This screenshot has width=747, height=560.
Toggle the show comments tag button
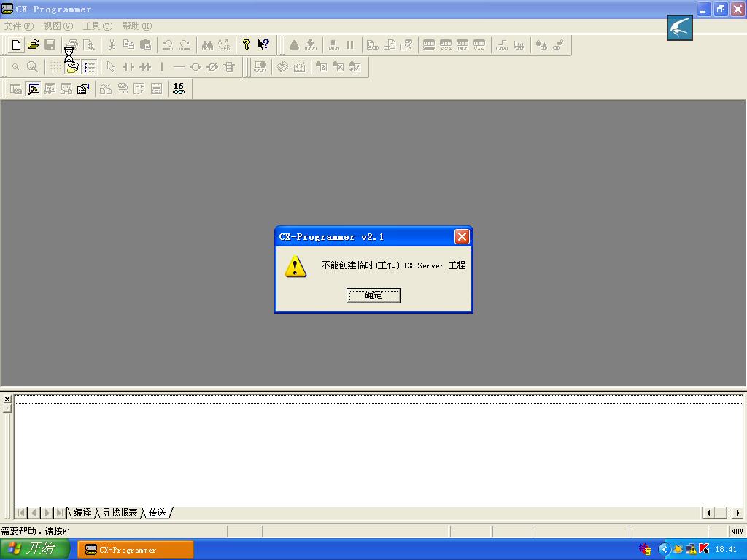[x=72, y=67]
